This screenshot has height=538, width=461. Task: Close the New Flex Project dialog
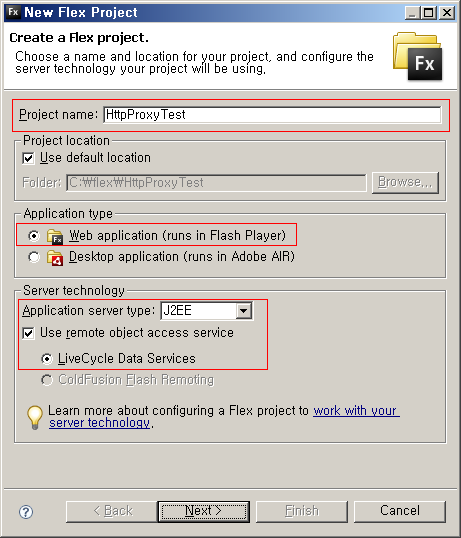tap(447, 13)
